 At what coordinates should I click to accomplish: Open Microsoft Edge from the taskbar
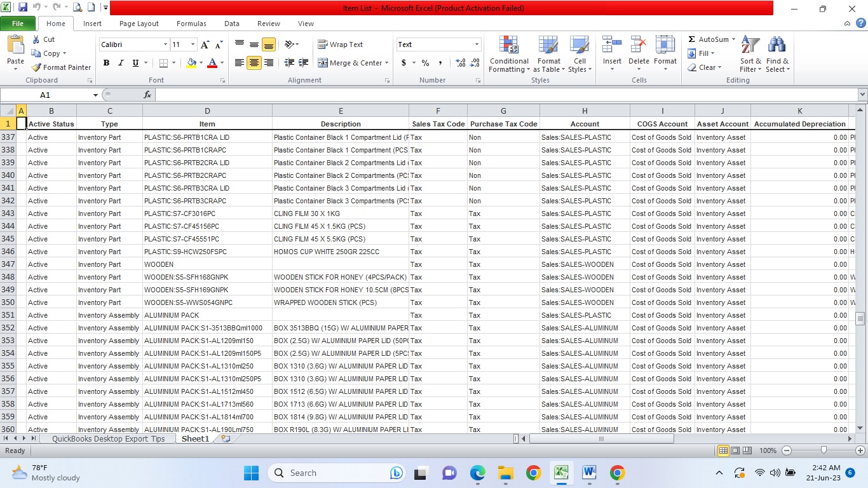[x=477, y=473]
